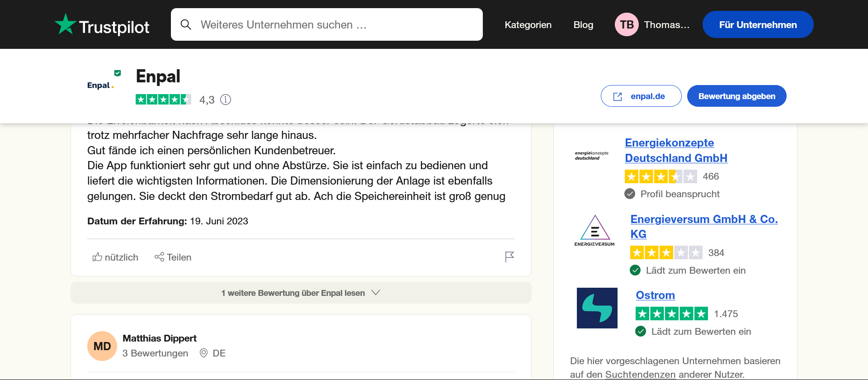The width and height of the screenshot is (868, 380).
Task: Open Energiekonzepte Deutschland GmbH link
Action: coord(676,150)
